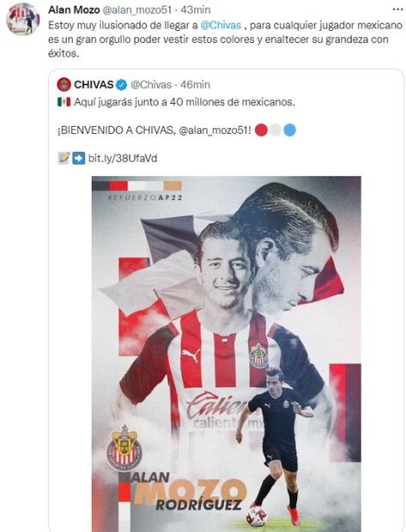
Task: Click the blue circle emoji
Action: click(289, 130)
